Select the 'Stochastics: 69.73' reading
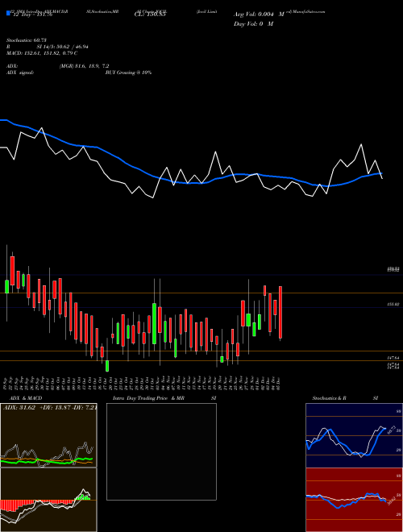Viewport: 403px width, 532px height. (x=27, y=40)
